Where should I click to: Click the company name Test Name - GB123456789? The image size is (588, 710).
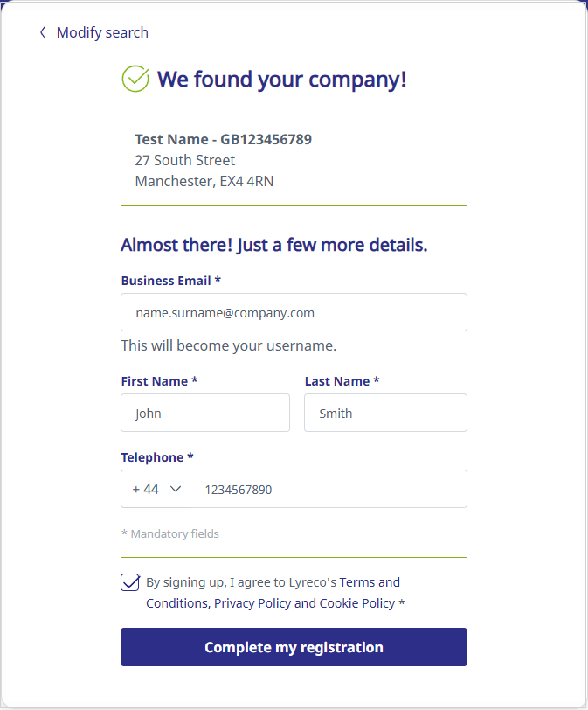tap(223, 139)
